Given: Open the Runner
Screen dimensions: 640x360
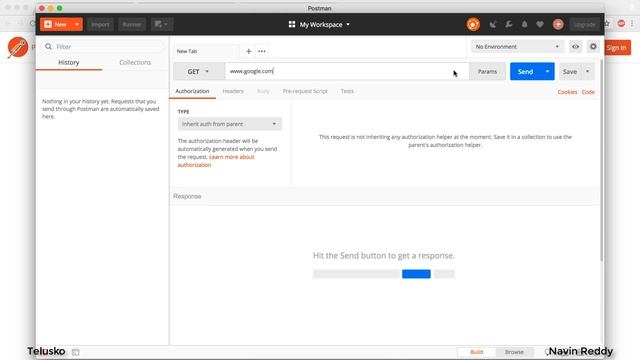Looking at the screenshot, I should pos(132,24).
